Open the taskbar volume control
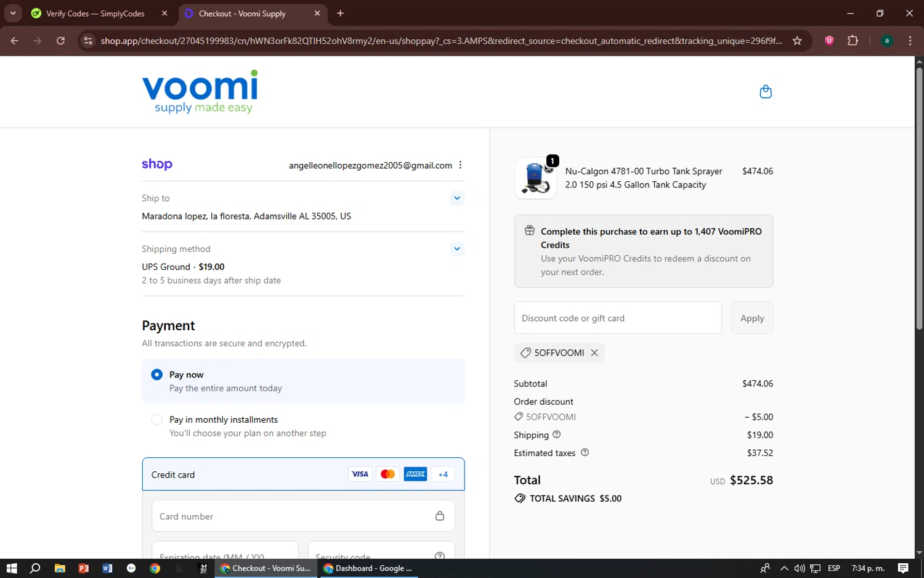 800,568
